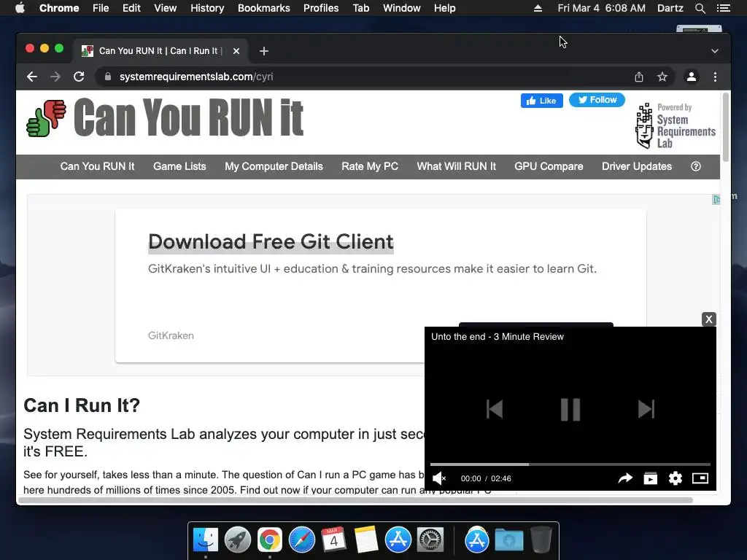This screenshot has width=747, height=560.
Task: Open the Window menu
Action: [x=402, y=8]
